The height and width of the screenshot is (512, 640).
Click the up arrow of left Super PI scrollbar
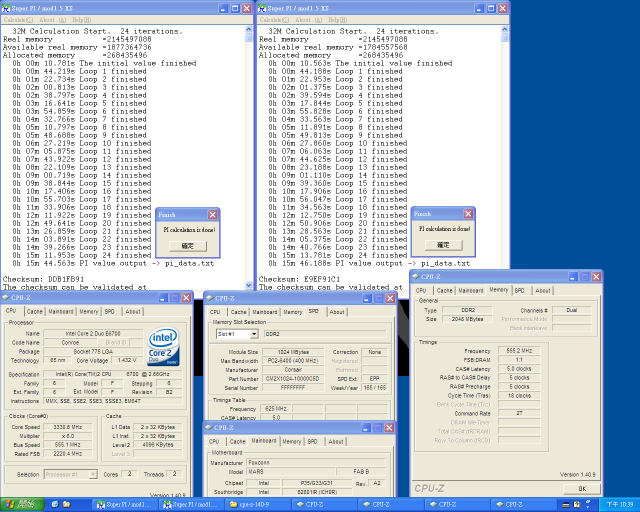coord(249,29)
